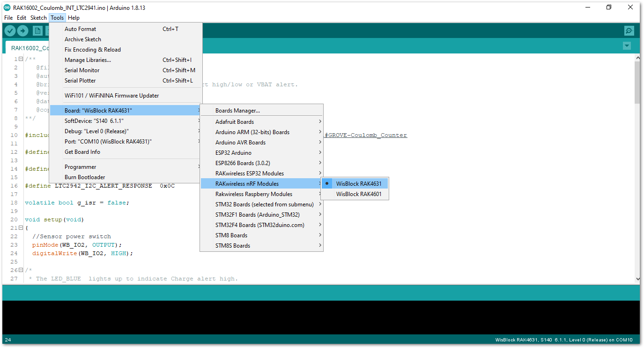
Task: Open Boards Manager...
Action: click(261, 111)
